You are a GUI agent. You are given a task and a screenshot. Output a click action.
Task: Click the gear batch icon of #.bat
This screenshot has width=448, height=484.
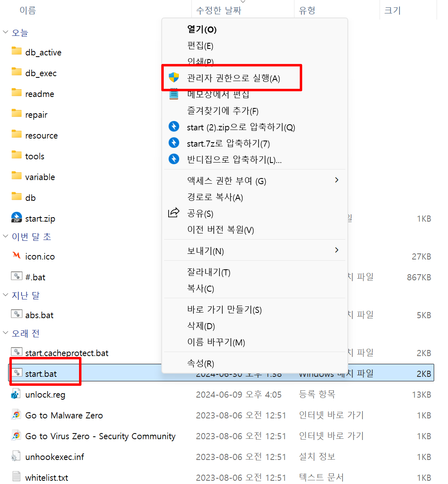17,276
